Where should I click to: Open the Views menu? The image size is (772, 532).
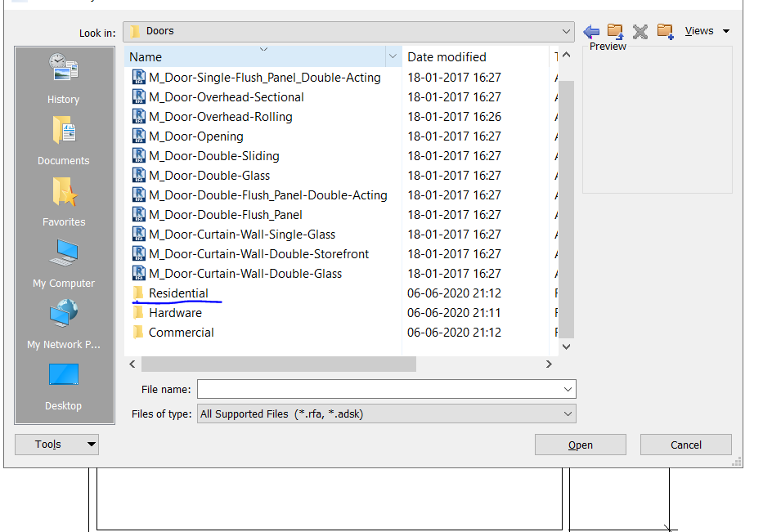pyautogui.click(x=707, y=31)
